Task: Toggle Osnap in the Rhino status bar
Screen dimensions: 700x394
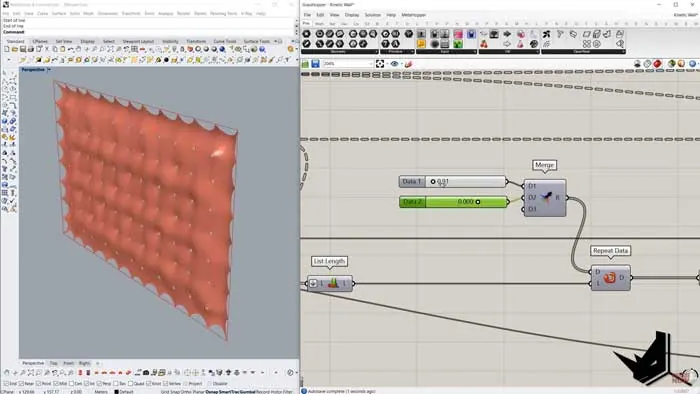Action: (212, 391)
